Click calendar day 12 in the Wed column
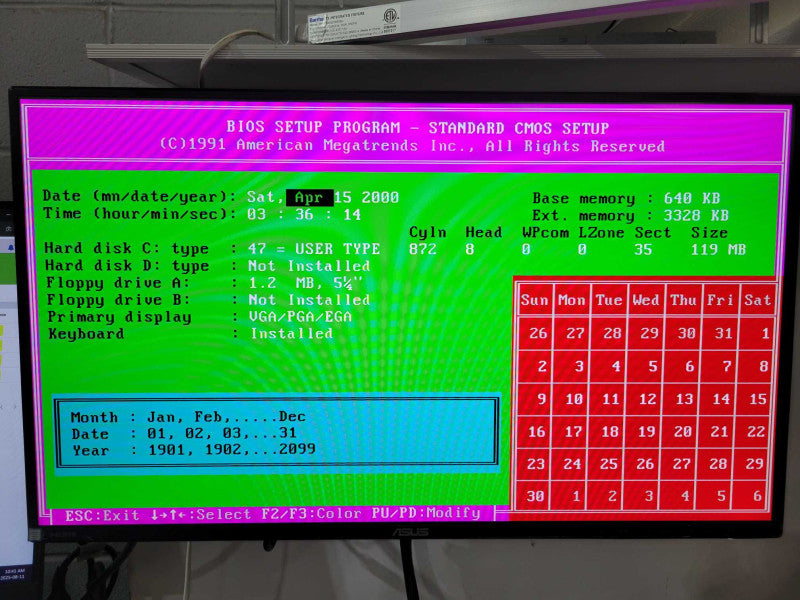 647,399
